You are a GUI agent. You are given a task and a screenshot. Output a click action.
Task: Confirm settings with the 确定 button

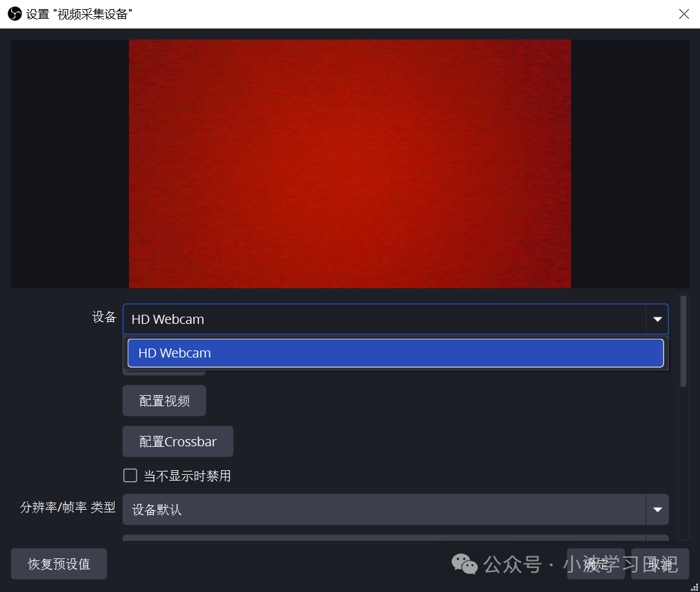[x=595, y=564]
